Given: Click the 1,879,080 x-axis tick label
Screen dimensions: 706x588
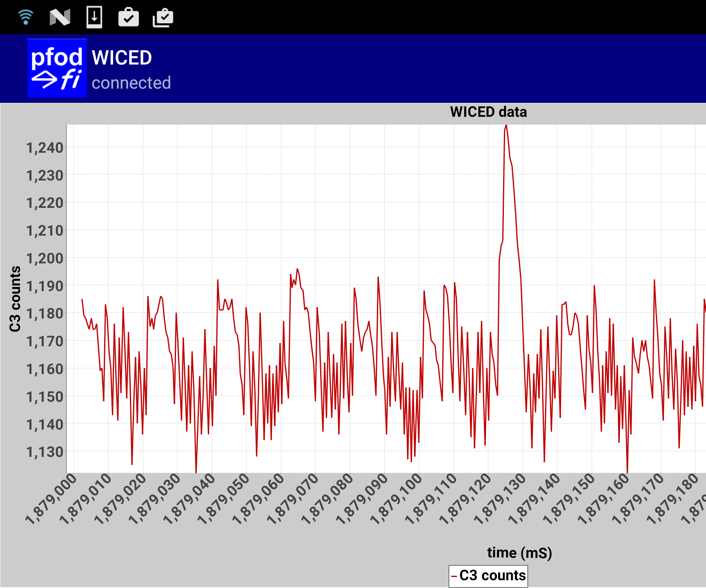Looking at the screenshot, I should [327, 499].
